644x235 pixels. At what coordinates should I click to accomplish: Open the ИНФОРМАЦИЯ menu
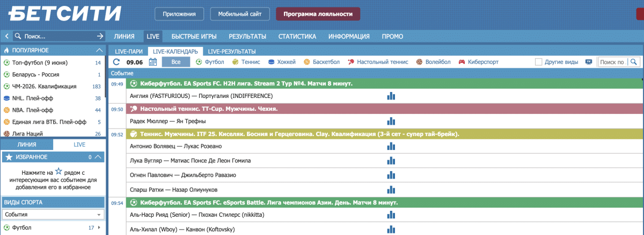tap(349, 37)
